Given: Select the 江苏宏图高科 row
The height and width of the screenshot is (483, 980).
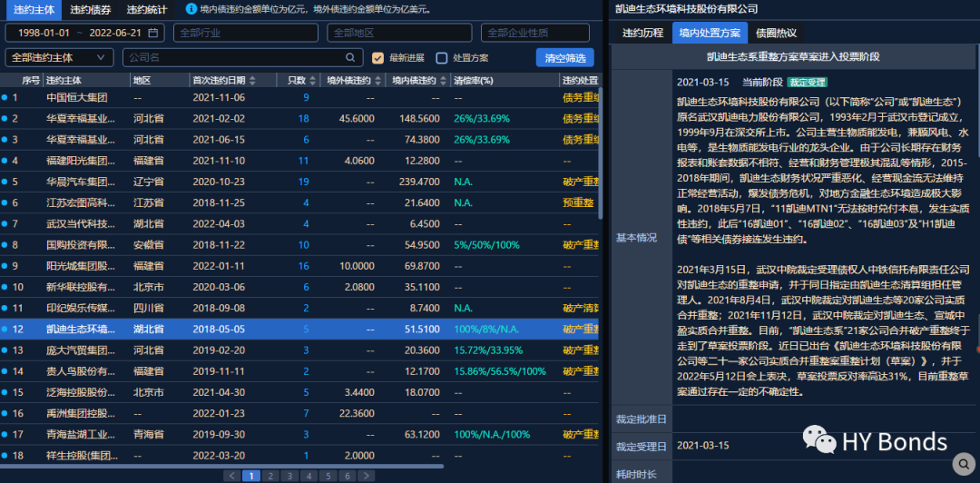Looking at the screenshot, I should pyautogui.click(x=300, y=202).
